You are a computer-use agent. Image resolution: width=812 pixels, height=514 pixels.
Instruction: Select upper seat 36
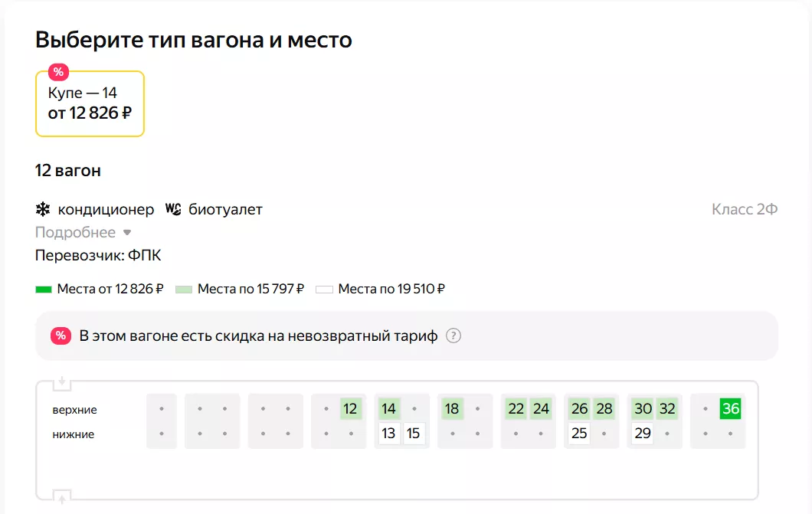[731, 409]
